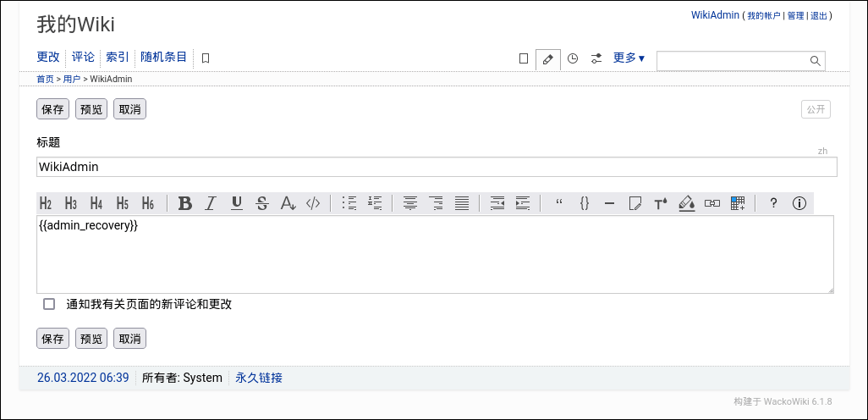Insert H2 heading

point(46,203)
